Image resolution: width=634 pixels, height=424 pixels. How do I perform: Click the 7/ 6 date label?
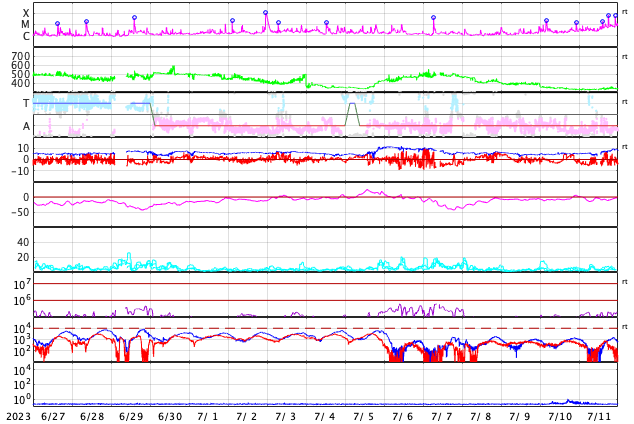pos(403,417)
